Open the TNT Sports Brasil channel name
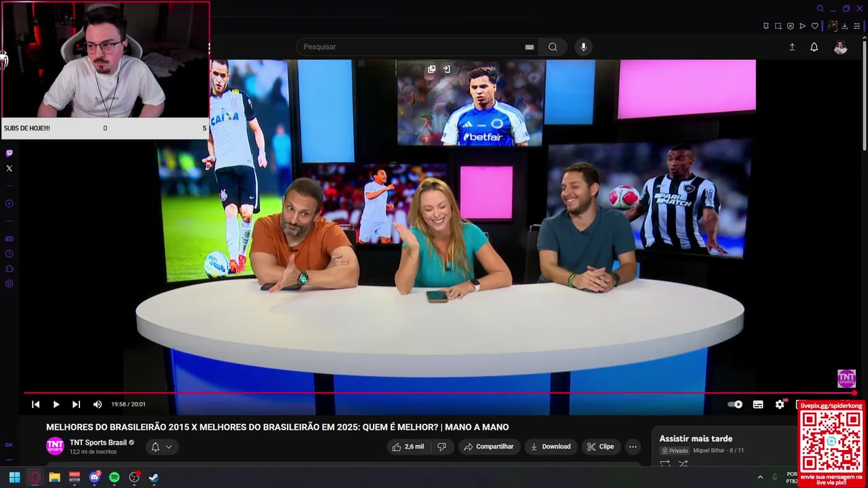 pos(98,443)
